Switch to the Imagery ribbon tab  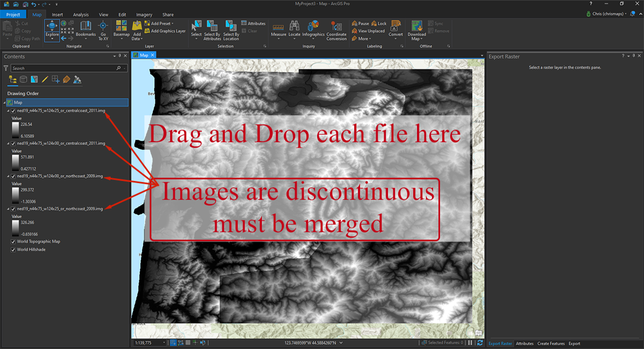143,14
